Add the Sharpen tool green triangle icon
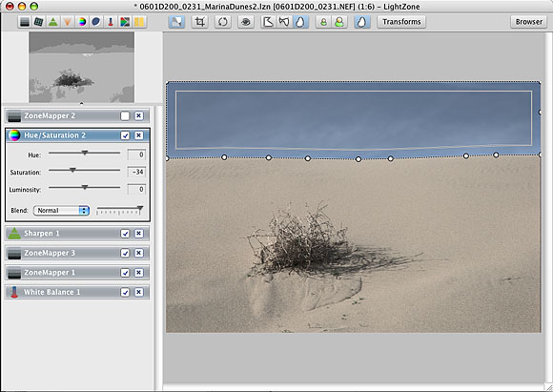This screenshot has height=392, width=553. point(52,22)
